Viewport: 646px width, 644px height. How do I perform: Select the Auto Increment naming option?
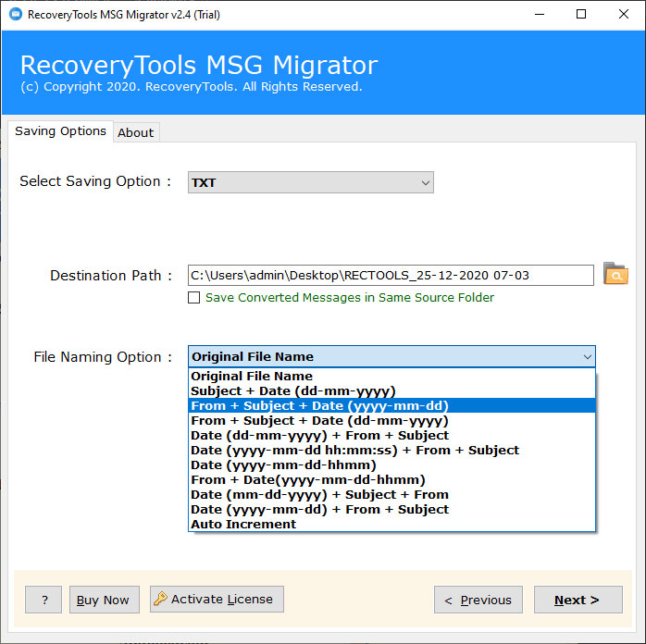pos(391,525)
